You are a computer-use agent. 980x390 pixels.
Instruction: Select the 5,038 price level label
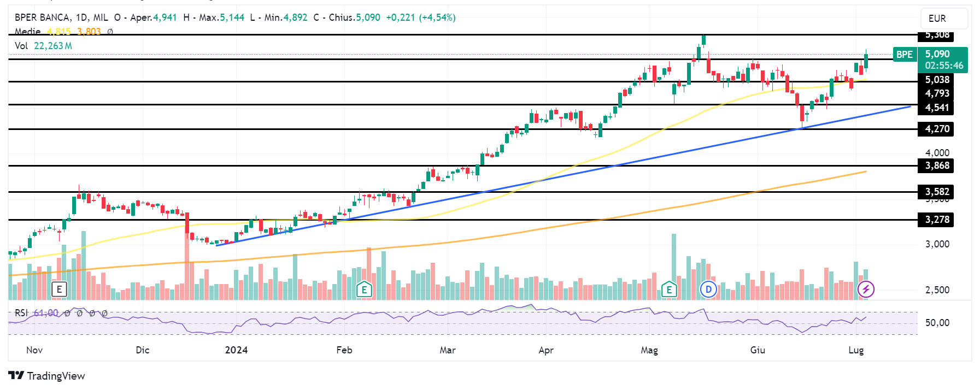[x=937, y=80]
